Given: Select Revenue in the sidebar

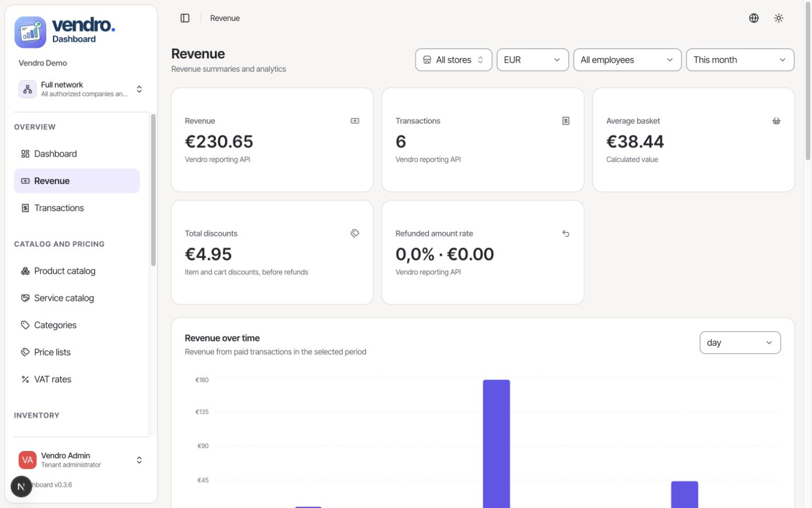Looking at the screenshot, I should tap(77, 181).
